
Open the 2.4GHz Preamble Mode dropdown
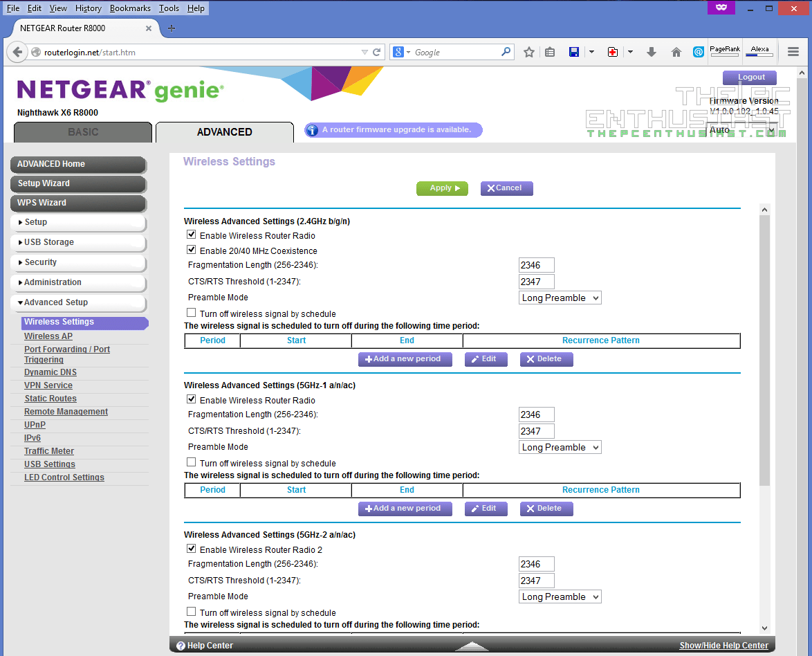(x=560, y=297)
